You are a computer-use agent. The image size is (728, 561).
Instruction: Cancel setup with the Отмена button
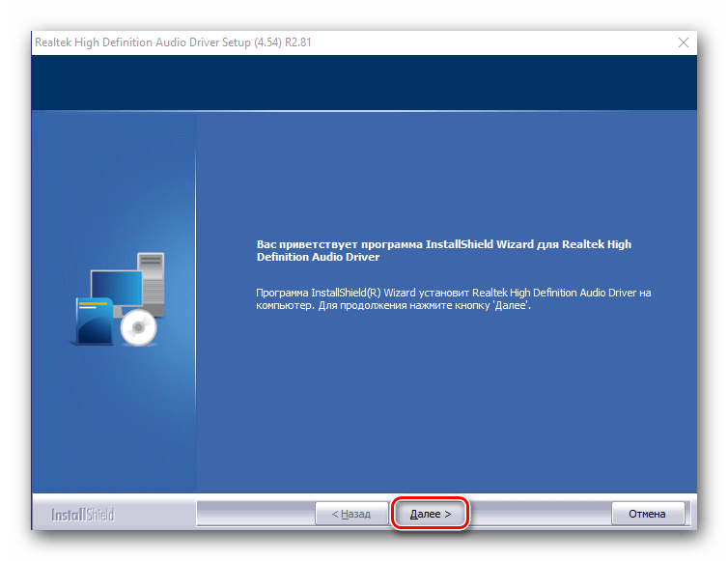tap(648, 513)
